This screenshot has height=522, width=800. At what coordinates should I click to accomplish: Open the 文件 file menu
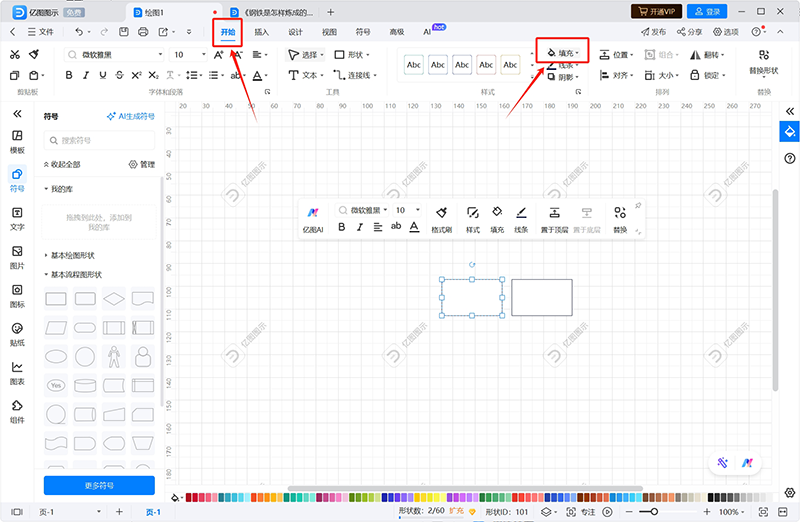click(40, 32)
